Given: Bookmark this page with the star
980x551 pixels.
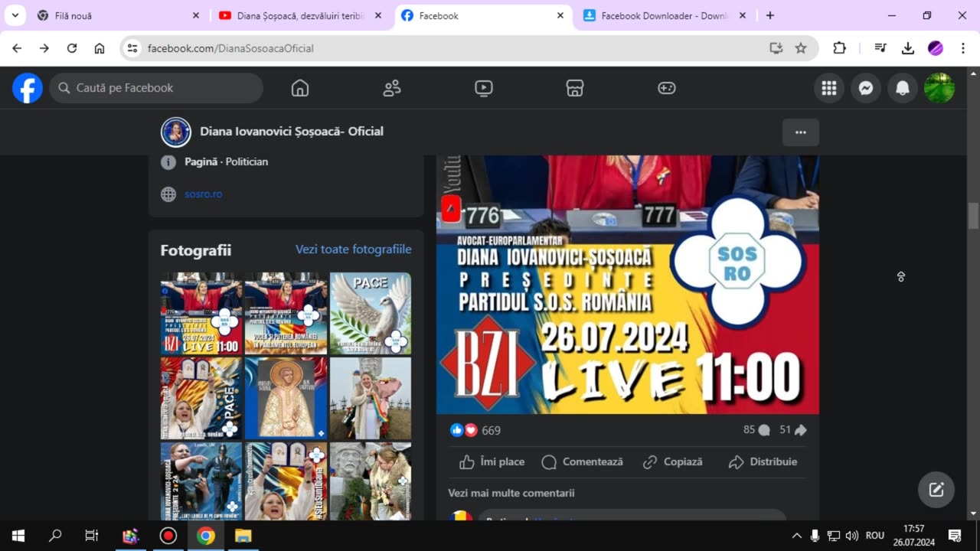Looking at the screenshot, I should pyautogui.click(x=801, y=48).
